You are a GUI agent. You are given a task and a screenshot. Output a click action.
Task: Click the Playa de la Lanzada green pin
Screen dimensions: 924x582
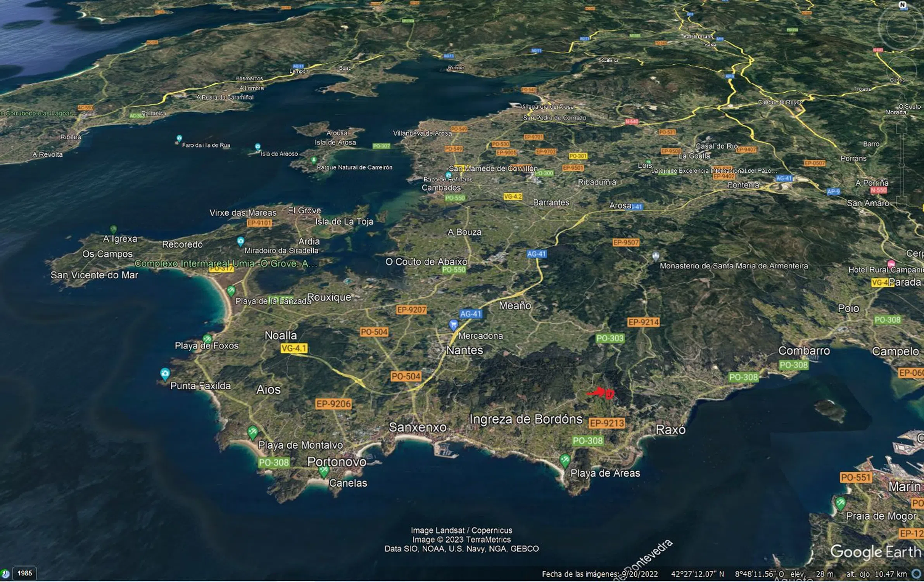tap(231, 290)
